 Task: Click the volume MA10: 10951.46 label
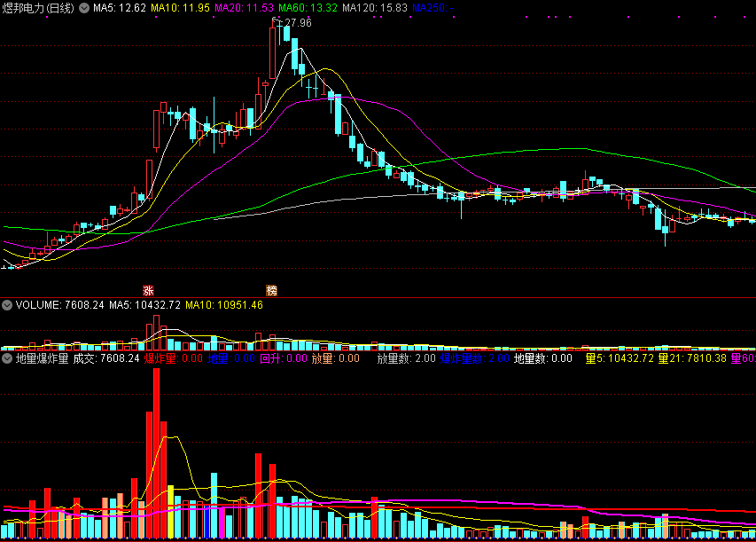point(224,305)
